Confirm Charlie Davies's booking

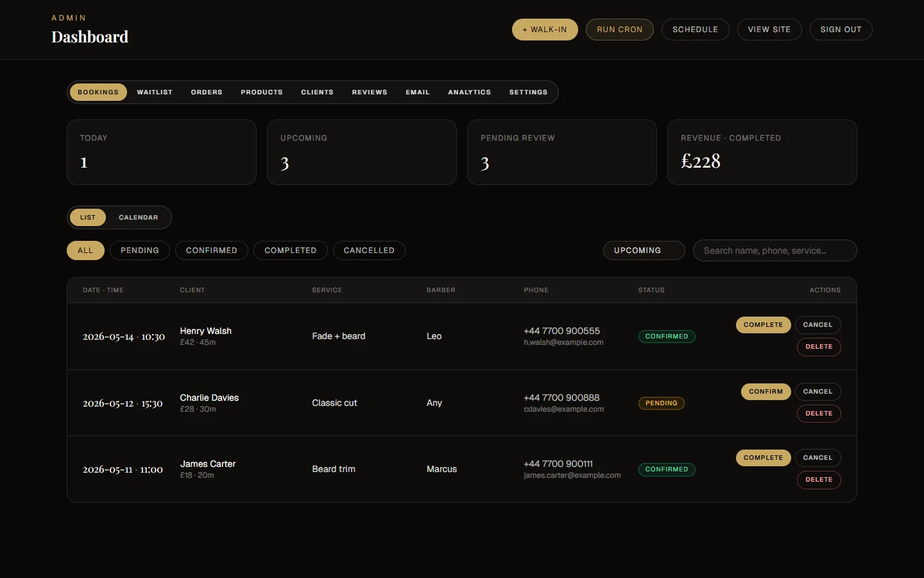pos(766,392)
